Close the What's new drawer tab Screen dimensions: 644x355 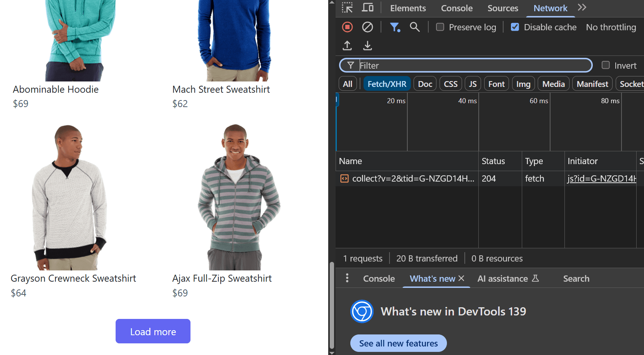click(461, 278)
